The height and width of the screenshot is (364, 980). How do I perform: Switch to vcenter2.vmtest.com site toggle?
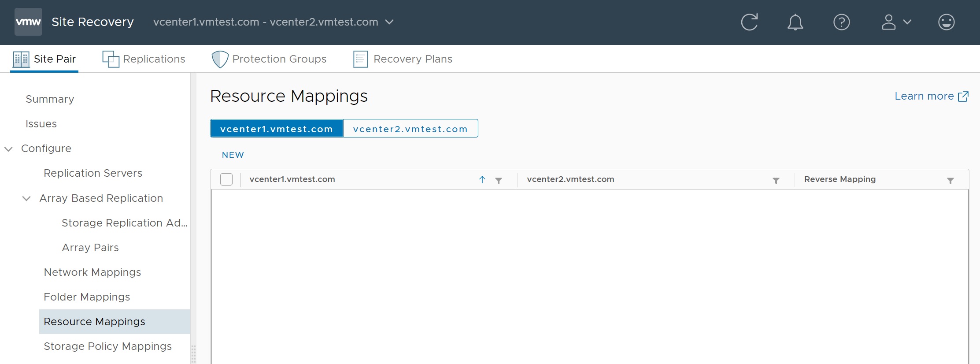coord(410,129)
